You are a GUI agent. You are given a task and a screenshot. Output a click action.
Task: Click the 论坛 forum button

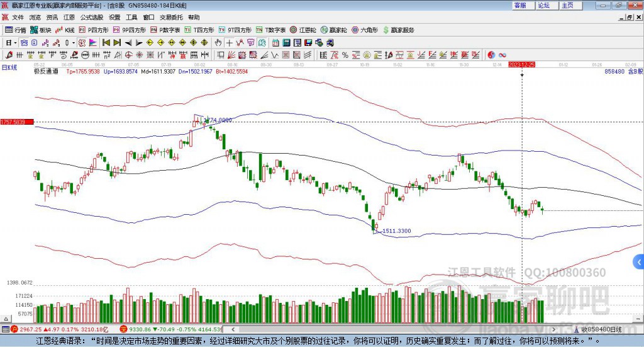tap(543, 5)
